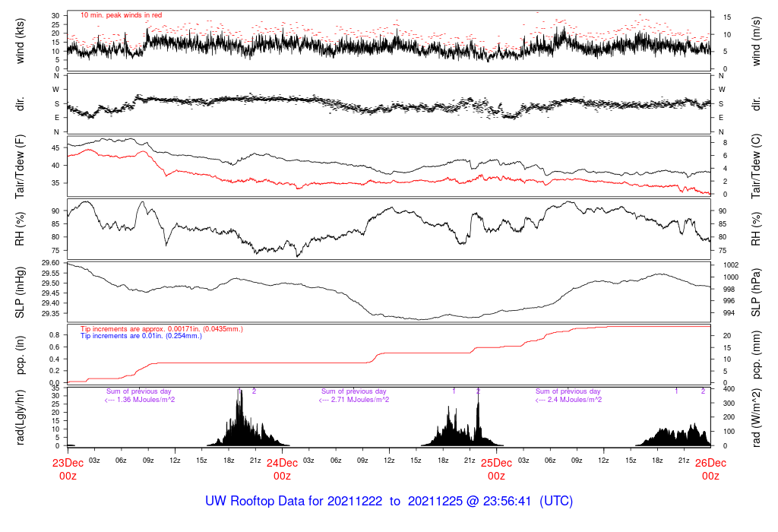
Task: Click the '24Dec' date label
Action: click(x=283, y=463)
